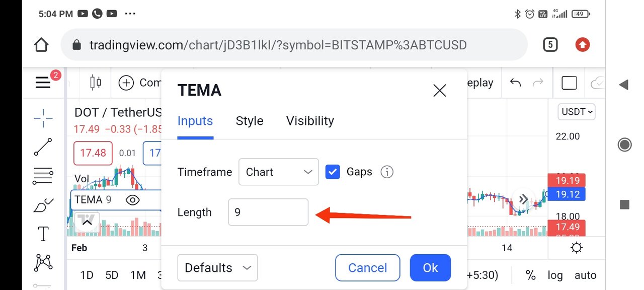Select the text annotation tool
The image size is (644, 290).
pos(43,234)
